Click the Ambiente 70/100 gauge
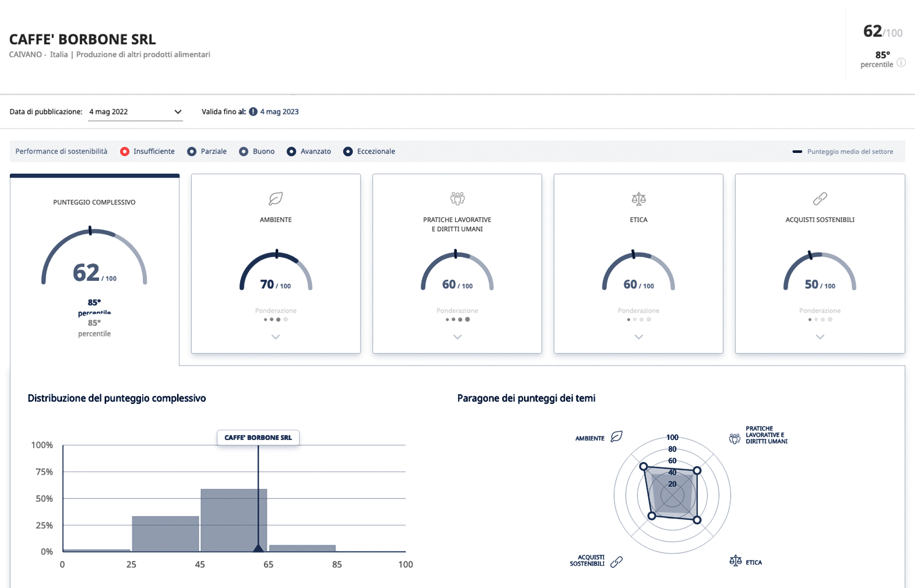This screenshot has width=915, height=588. point(276,271)
